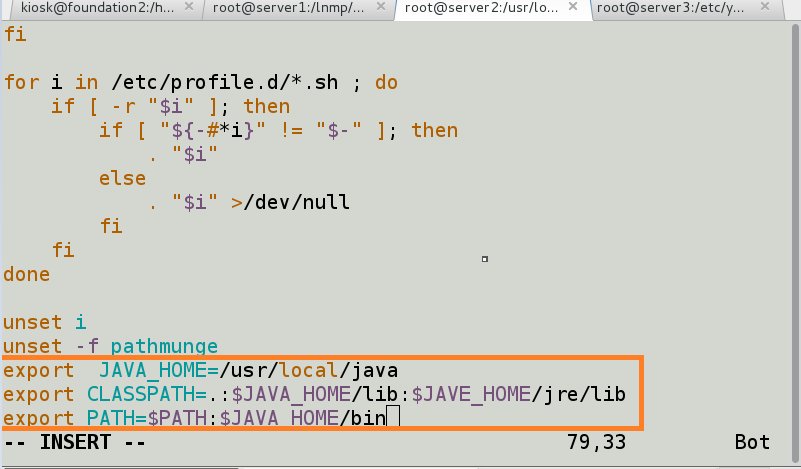Click the '"${-#*i}" != "$-"' condition line

[278, 130]
